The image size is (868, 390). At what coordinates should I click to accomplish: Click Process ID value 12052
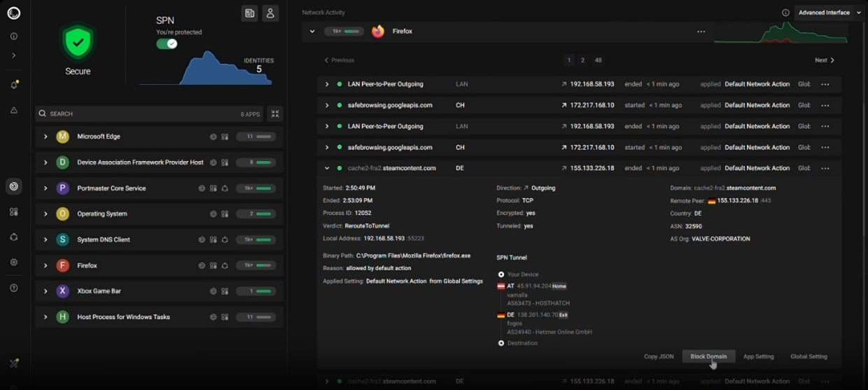363,213
